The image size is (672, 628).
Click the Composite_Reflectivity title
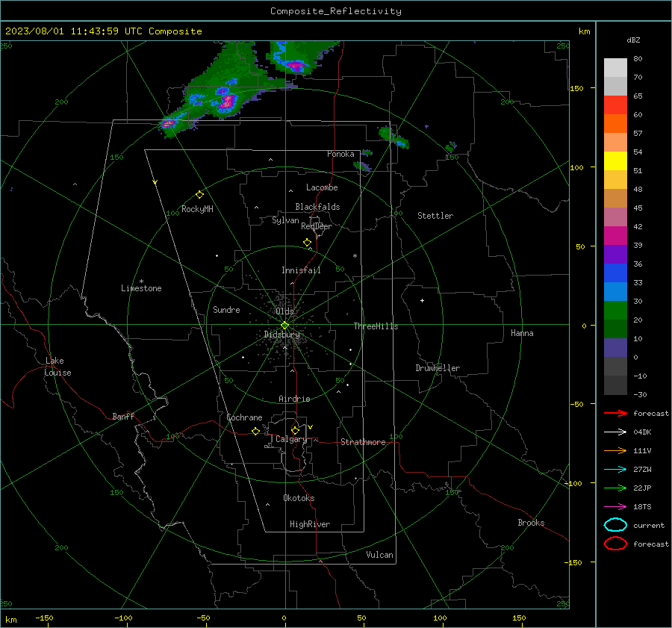[x=336, y=11]
